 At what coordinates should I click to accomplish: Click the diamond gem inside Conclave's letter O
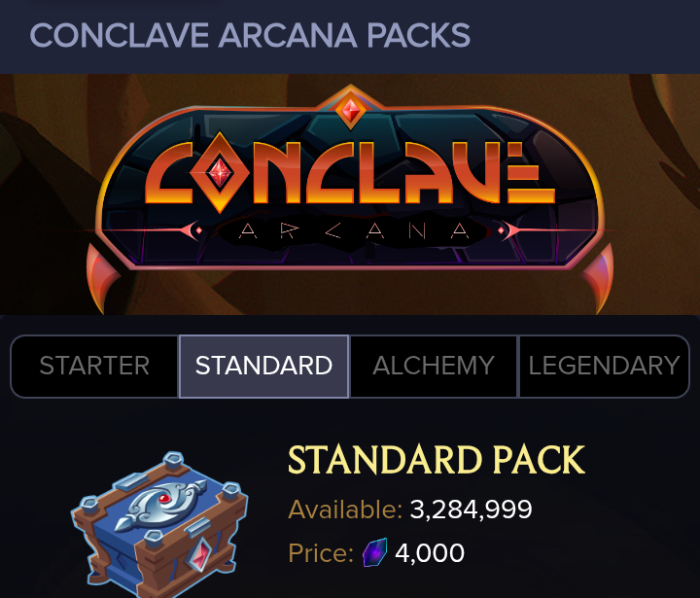click(x=220, y=172)
